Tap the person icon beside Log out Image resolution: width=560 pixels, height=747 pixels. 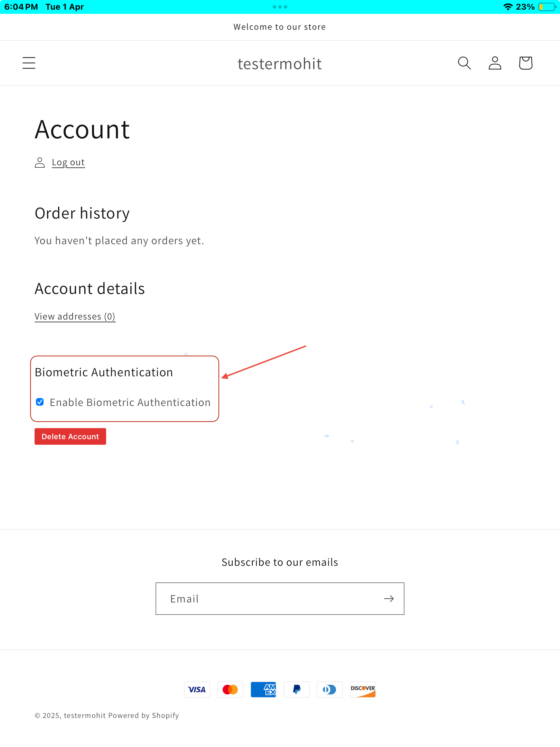(40, 163)
